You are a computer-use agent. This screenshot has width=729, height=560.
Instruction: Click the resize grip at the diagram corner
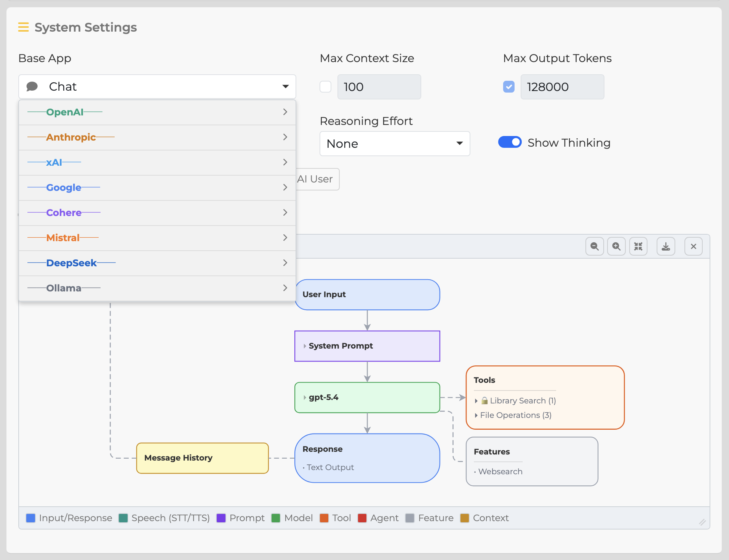(702, 522)
